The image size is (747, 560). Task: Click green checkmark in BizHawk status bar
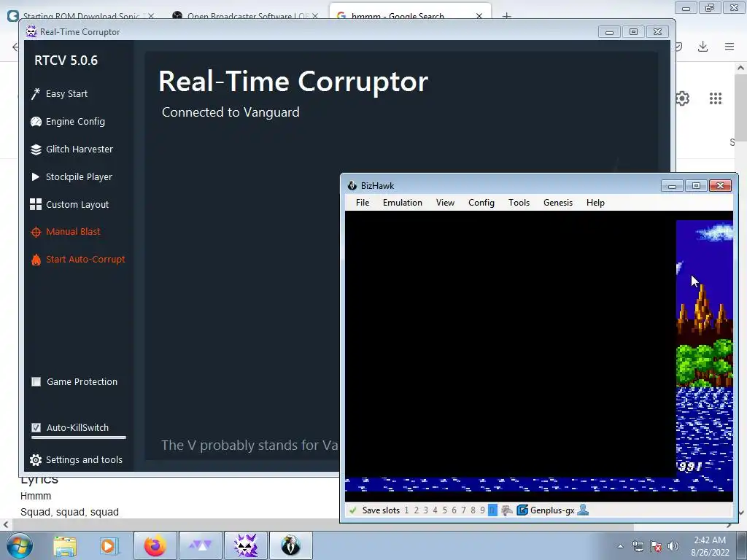pos(353,510)
